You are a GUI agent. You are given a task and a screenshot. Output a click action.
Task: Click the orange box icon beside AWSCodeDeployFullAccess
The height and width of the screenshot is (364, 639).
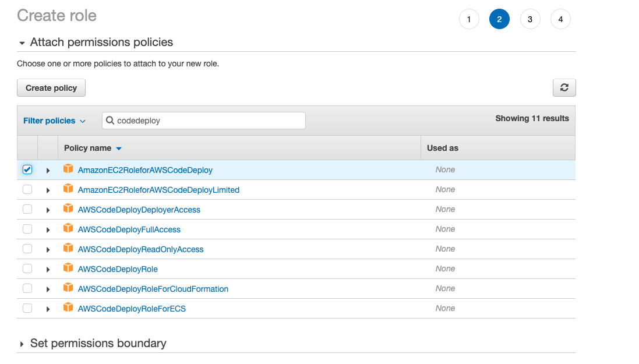pos(68,229)
